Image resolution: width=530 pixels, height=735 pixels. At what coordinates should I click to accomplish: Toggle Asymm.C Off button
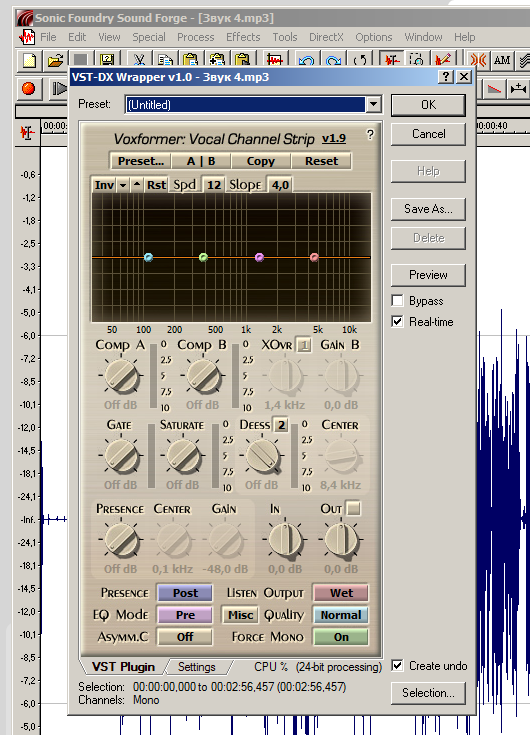(185, 637)
